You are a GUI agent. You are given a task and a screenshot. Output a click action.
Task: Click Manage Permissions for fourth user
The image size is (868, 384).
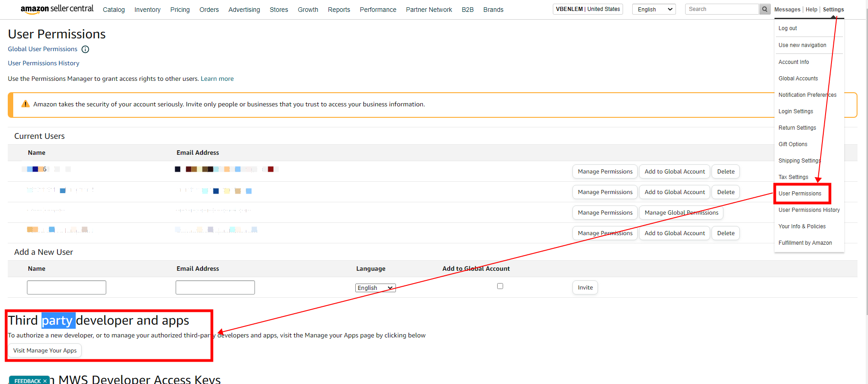pyautogui.click(x=605, y=233)
